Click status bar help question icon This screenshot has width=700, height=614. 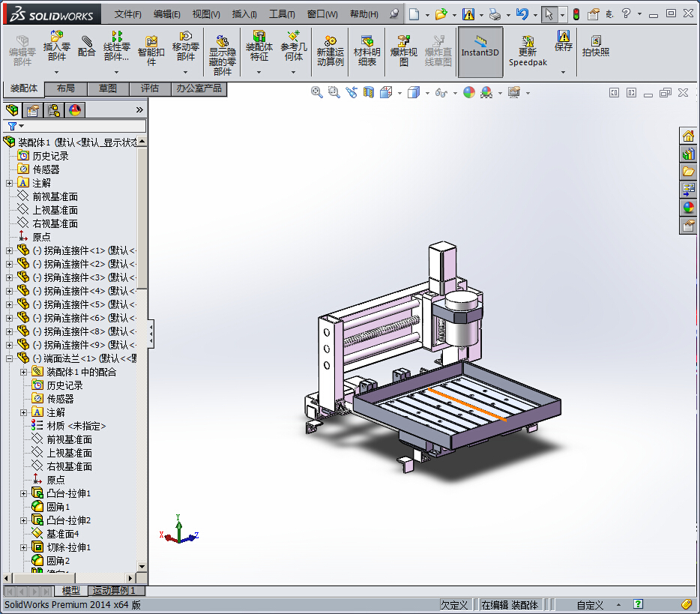638,604
